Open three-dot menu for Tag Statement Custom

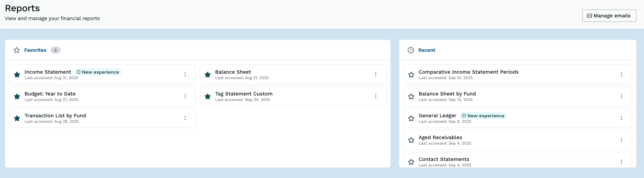[x=376, y=96]
